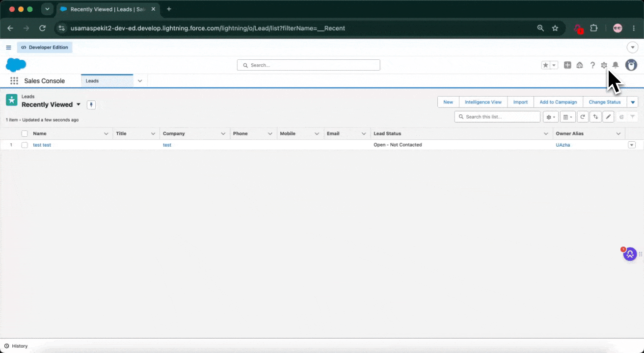This screenshot has width=644, height=353.
Task: Click the Leads object star icon
Action: click(x=11, y=100)
